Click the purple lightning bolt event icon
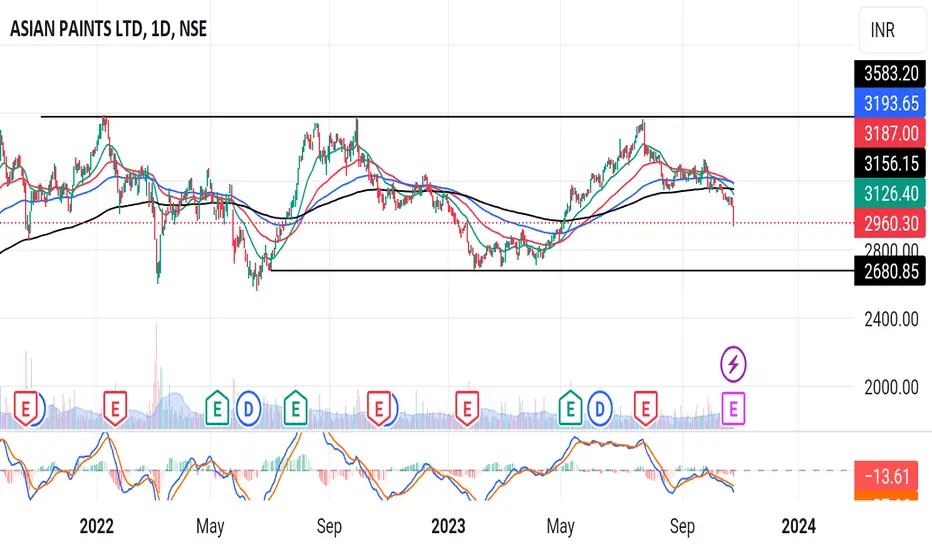The width and height of the screenshot is (932, 550). tap(733, 364)
